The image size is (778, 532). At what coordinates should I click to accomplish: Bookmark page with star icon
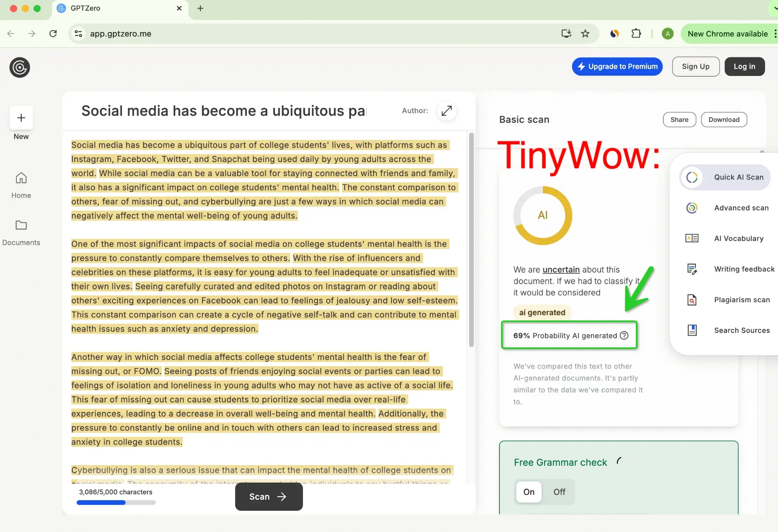pos(585,34)
